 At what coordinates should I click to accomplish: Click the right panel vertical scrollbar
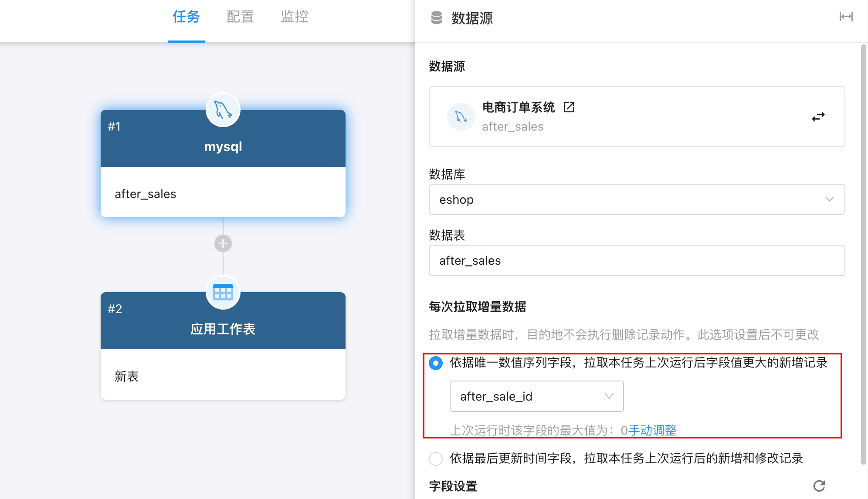pos(863,253)
